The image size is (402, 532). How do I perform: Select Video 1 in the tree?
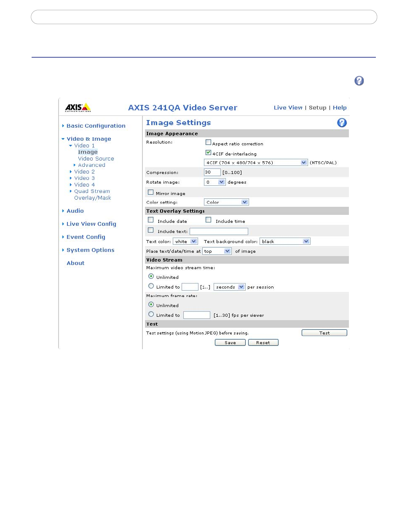[x=84, y=145]
